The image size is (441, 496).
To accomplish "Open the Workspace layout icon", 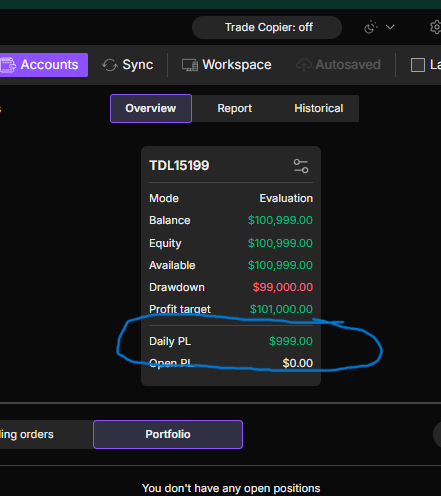I will coord(190,65).
